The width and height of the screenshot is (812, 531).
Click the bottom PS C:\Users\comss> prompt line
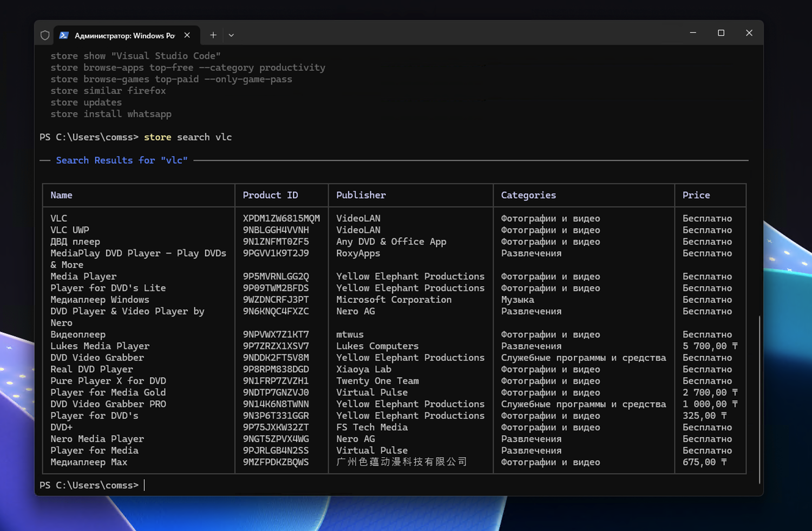[x=89, y=485]
